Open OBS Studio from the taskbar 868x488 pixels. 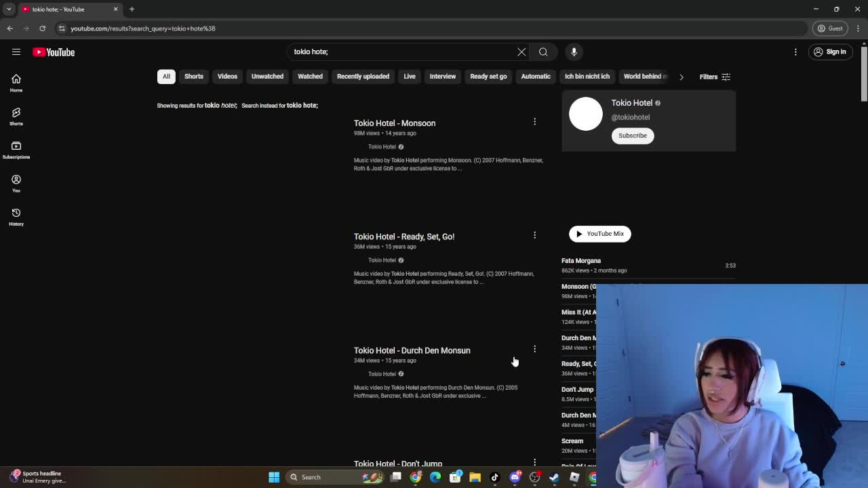pos(534,477)
